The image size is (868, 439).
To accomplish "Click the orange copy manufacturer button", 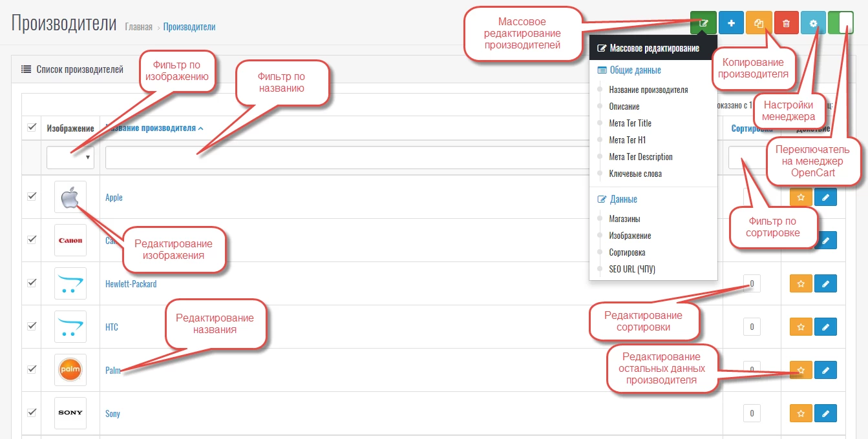I will tap(759, 23).
